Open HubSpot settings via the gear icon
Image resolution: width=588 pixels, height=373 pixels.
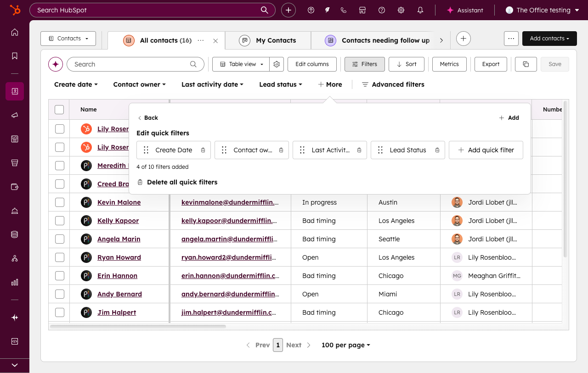pyautogui.click(x=401, y=10)
